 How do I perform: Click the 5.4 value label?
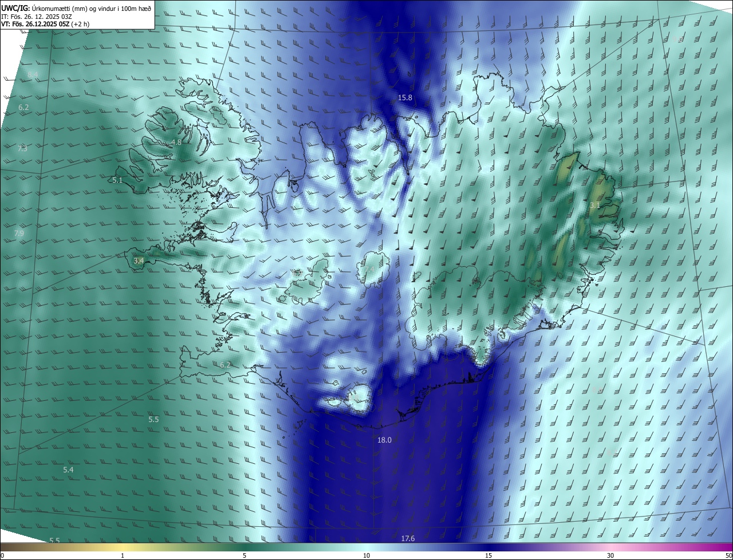click(x=68, y=470)
